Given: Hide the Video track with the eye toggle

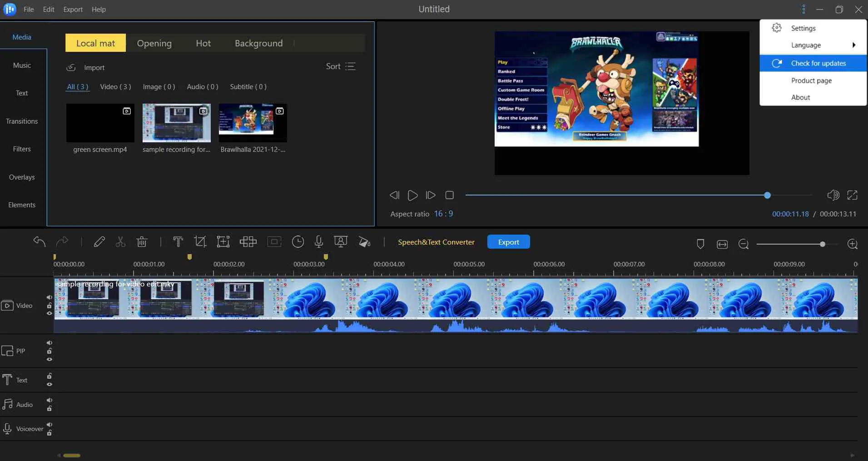Looking at the screenshot, I should click(49, 313).
